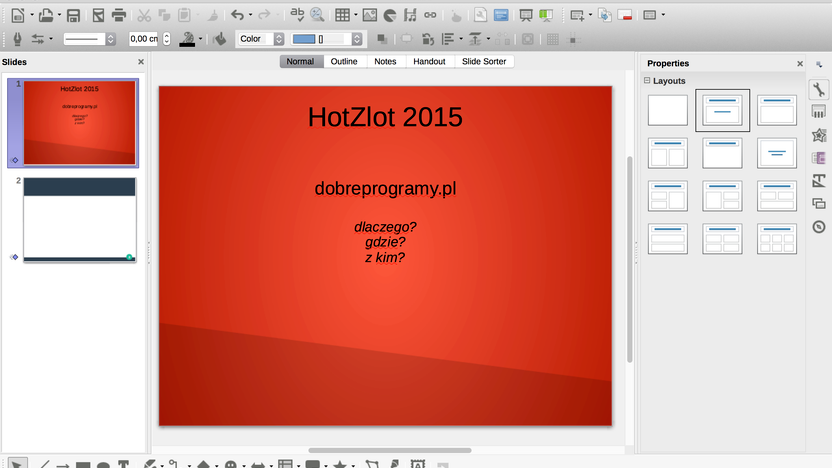Open the New document dropdown arrow
The width and height of the screenshot is (832, 468).
pyautogui.click(x=31, y=15)
